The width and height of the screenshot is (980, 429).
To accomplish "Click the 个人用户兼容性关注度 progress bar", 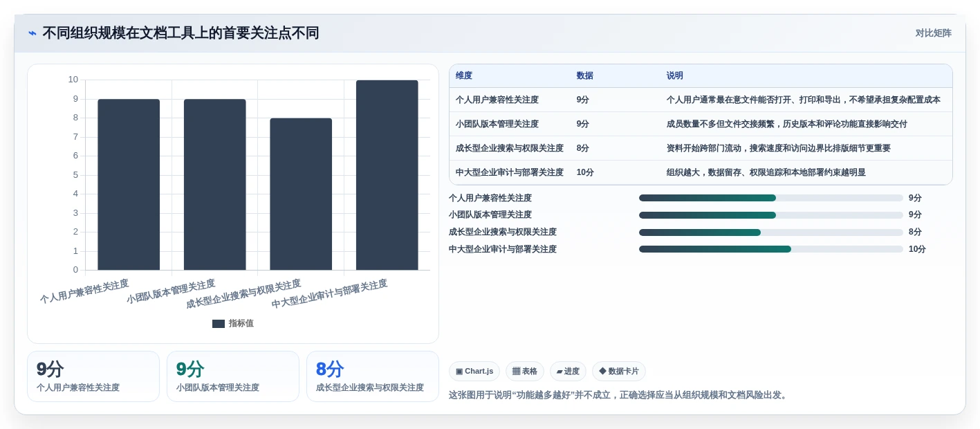I will pos(771,198).
